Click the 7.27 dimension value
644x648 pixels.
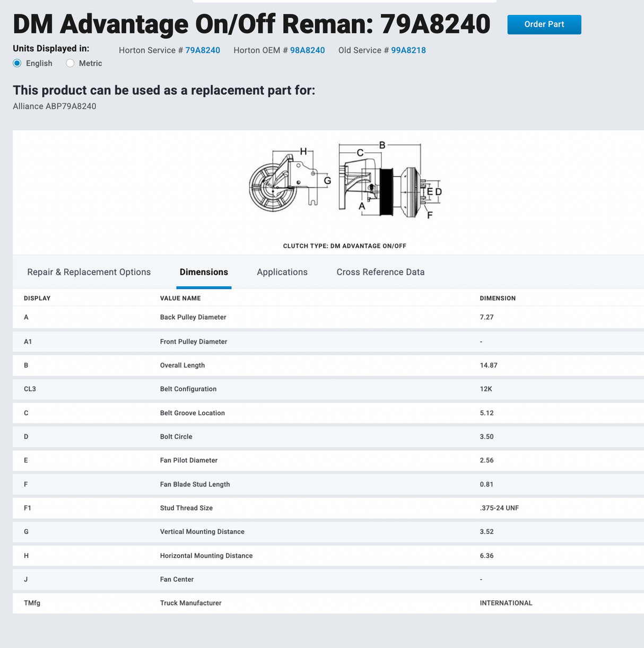coord(486,317)
